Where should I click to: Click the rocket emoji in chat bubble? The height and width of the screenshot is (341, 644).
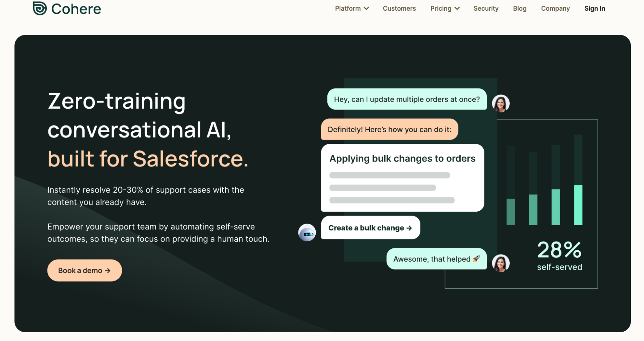point(476,259)
